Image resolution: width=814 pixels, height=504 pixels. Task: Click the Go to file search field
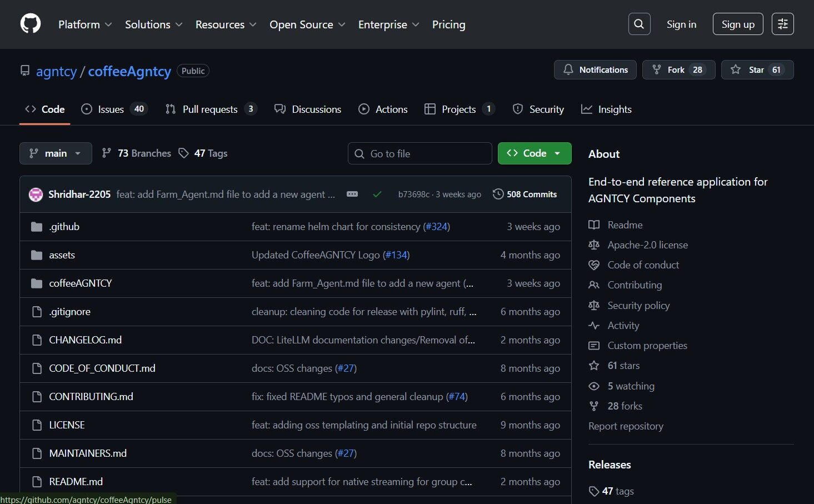pos(420,154)
